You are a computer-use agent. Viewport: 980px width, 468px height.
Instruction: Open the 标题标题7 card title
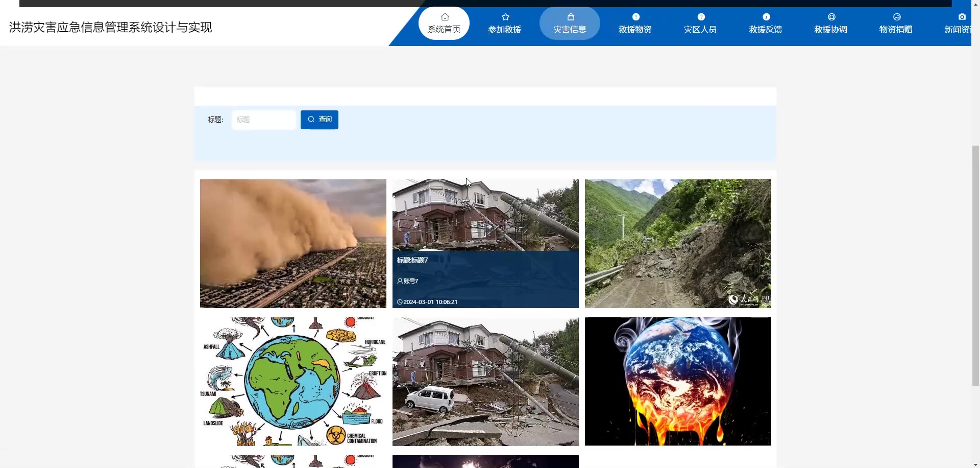coord(412,260)
